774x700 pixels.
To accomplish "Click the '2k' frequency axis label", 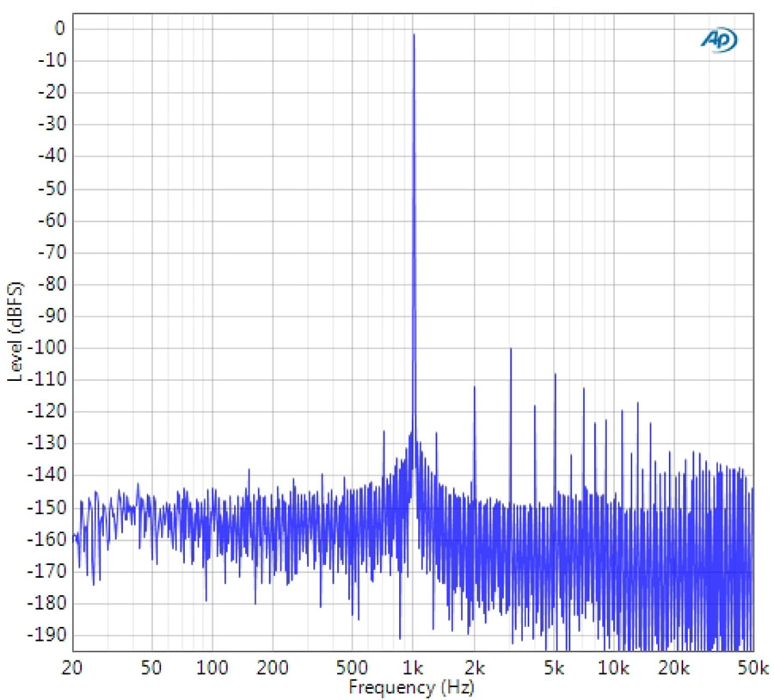I will (475, 668).
